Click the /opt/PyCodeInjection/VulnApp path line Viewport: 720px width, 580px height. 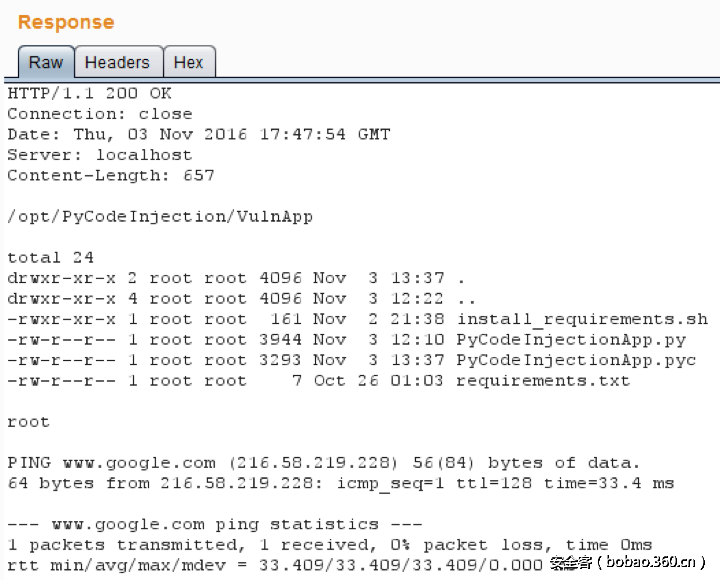click(160, 216)
